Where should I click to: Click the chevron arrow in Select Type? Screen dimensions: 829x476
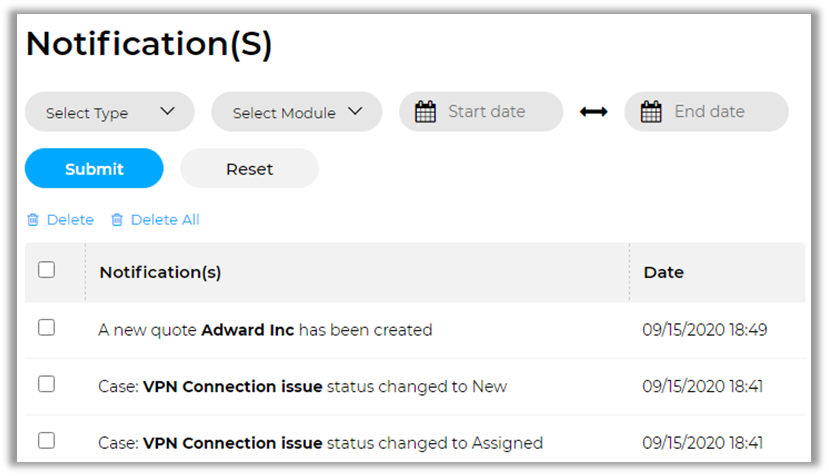click(x=167, y=111)
